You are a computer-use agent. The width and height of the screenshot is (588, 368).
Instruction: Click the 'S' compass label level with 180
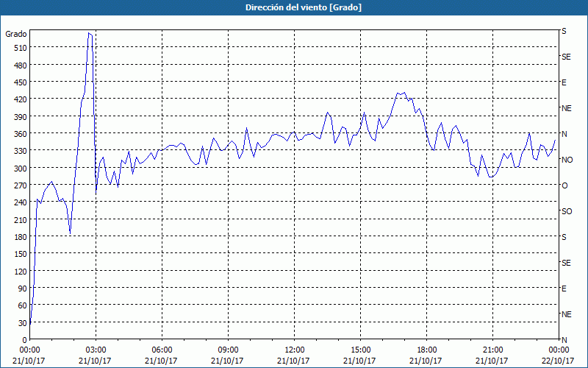point(564,237)
